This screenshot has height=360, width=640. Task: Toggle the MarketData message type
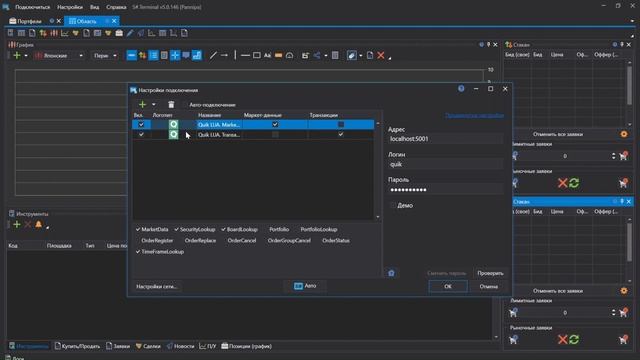pyautogui.click(x=152, y=229)
